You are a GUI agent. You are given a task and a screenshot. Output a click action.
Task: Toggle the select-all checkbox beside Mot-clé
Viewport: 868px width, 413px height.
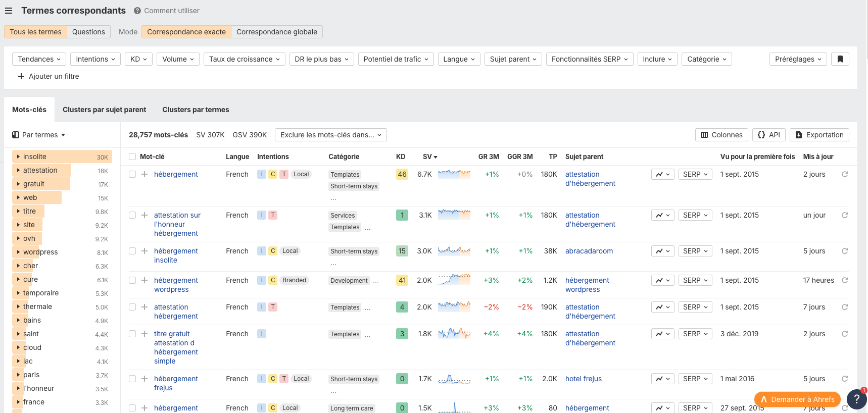pyautogui.click(x=132, y=157)
